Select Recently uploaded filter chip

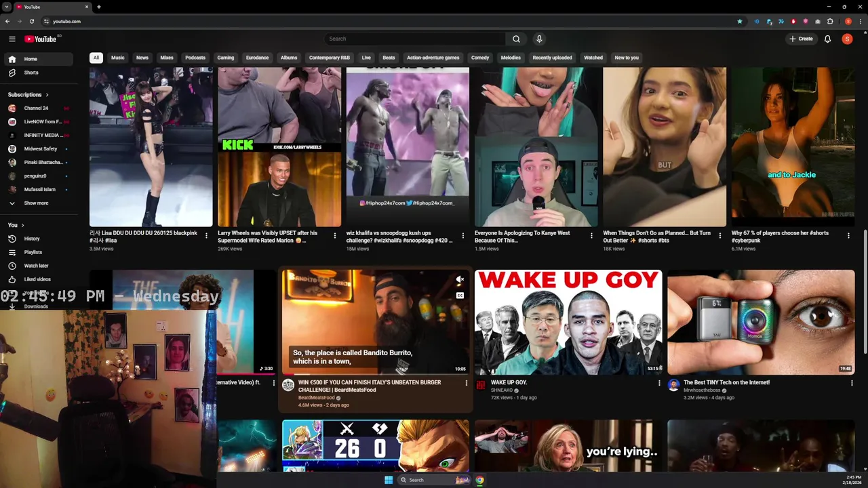[552, 58]
